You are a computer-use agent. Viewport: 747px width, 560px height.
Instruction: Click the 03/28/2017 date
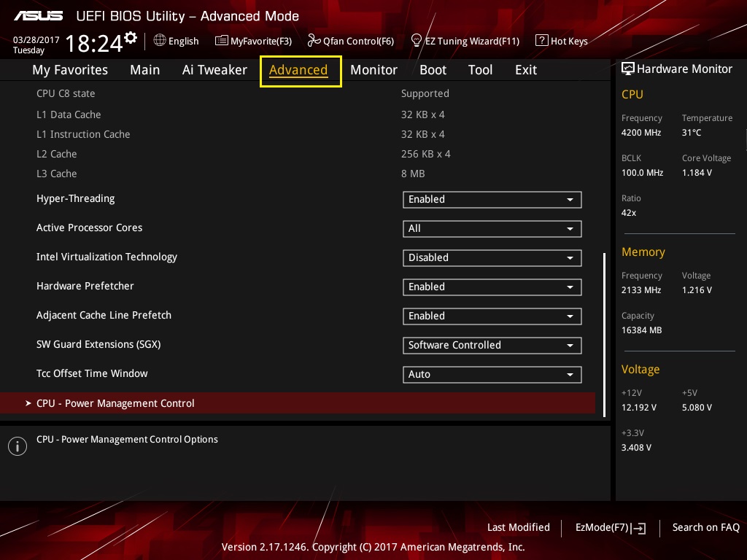coord(36,39)
